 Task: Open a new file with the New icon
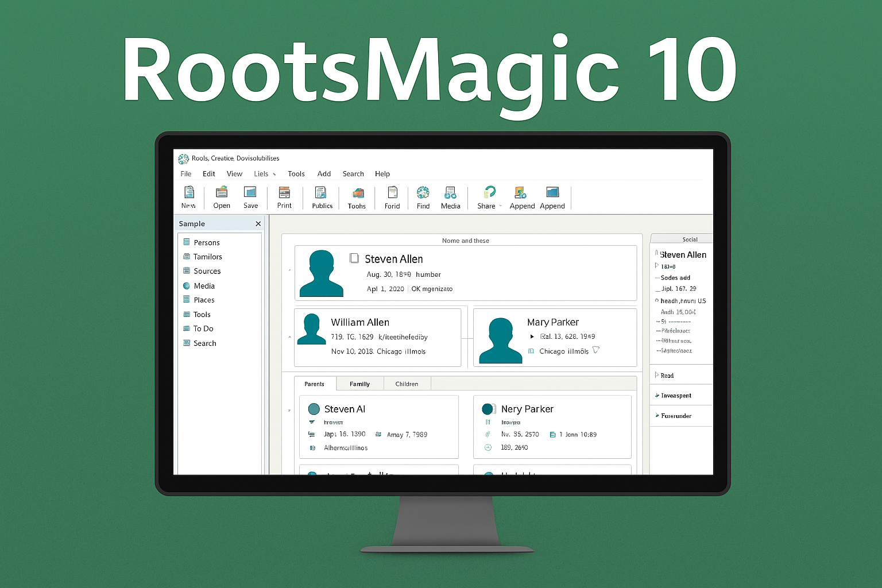coord(188,198)
